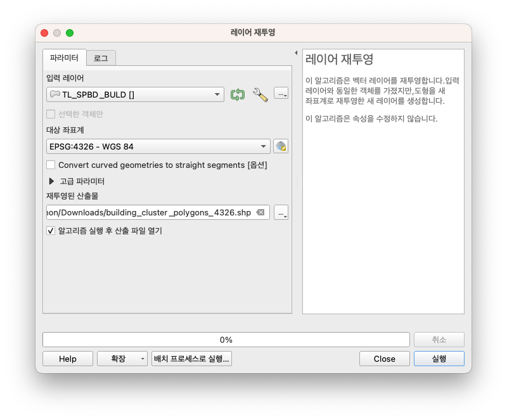
Task: Clear the output path with the X icon
Action: tap(260, 212)
